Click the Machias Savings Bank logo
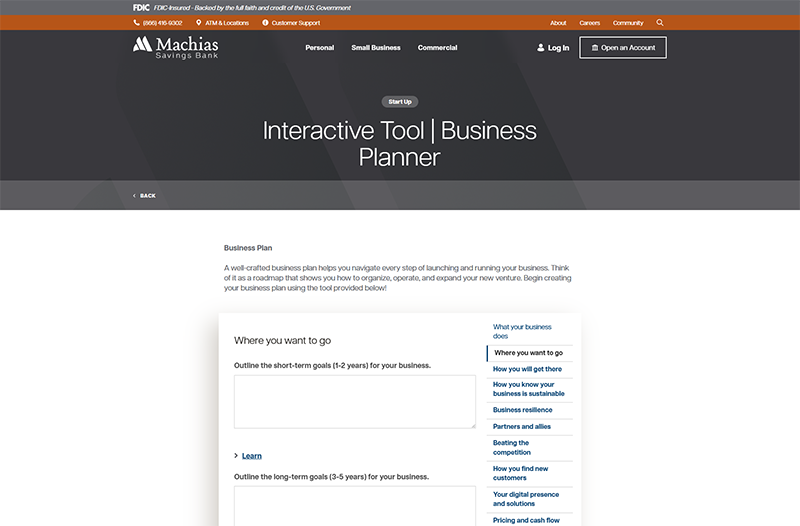Screen dimensions: 800x526 click(x=176, y=47)
